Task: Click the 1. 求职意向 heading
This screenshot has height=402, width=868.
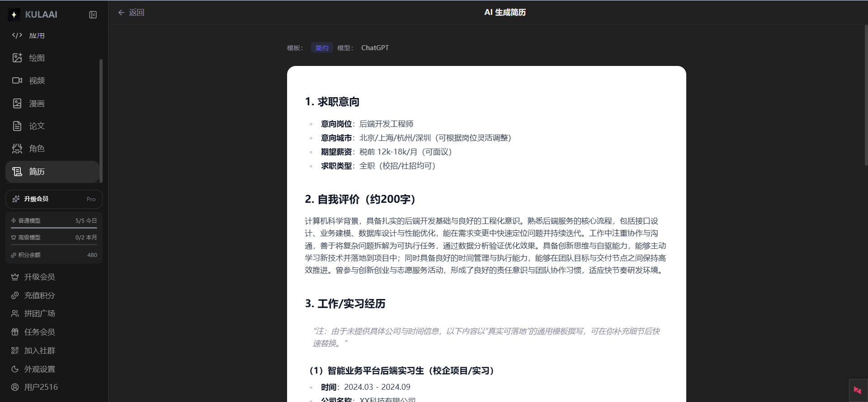Action: (332, 102)
